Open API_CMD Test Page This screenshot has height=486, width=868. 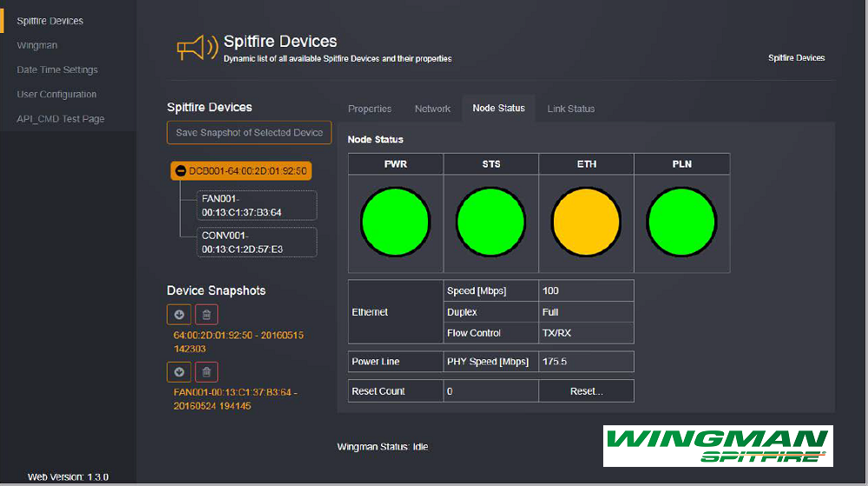click(61, 118)
